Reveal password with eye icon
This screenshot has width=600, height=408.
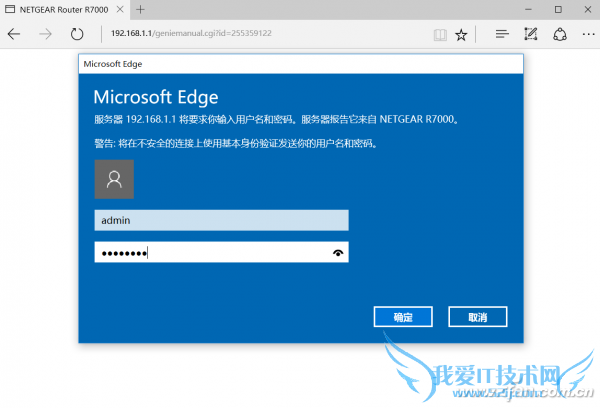(338, 253)
